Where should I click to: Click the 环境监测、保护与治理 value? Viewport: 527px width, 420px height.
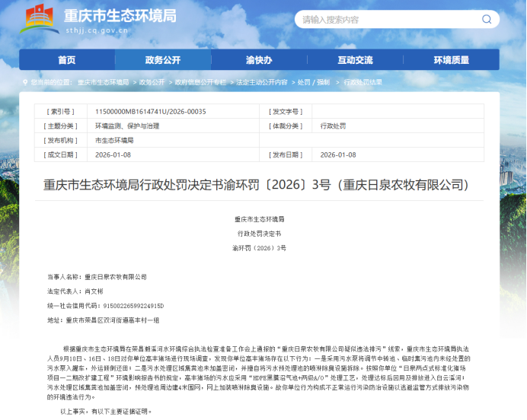coord(127,126)
